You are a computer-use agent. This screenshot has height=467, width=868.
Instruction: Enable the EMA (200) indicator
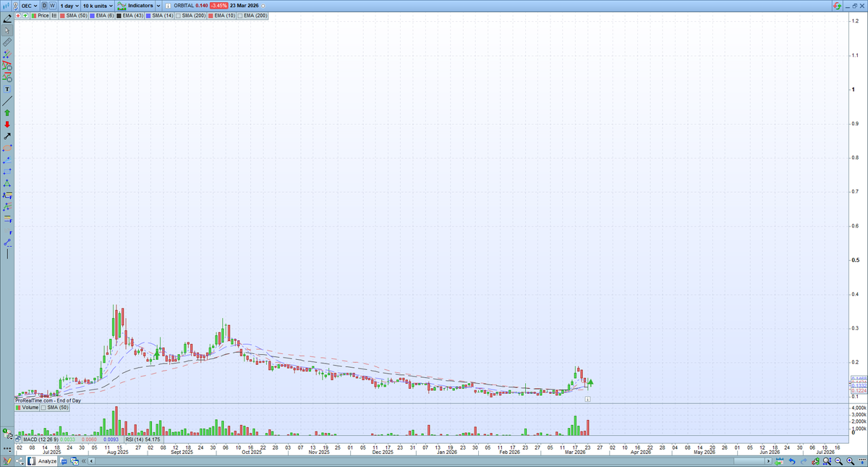pyautogui.click(x=252, y=15)
